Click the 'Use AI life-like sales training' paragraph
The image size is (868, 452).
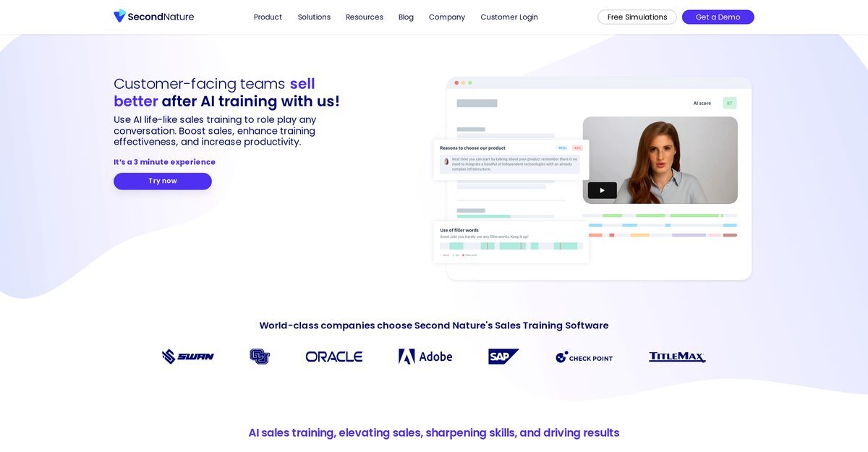215,131
